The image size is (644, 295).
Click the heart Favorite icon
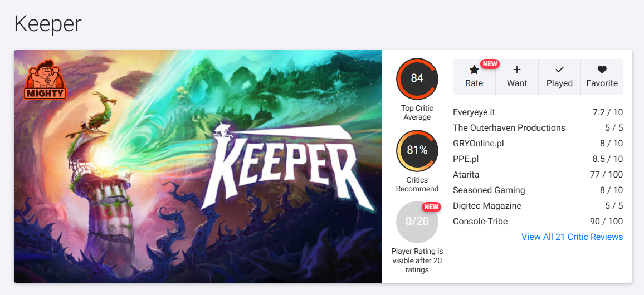click(x=602, y=70)
